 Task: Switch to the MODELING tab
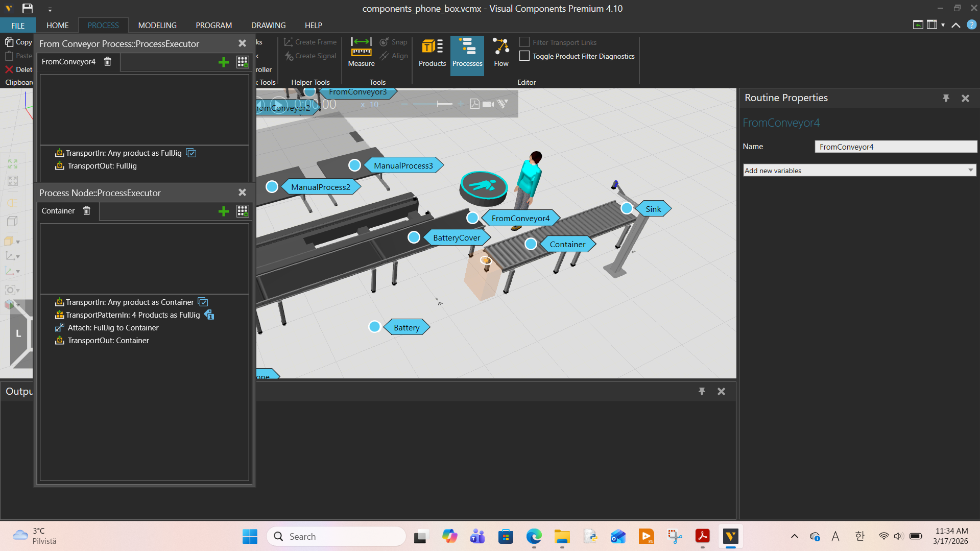click(x=157, y=26)
